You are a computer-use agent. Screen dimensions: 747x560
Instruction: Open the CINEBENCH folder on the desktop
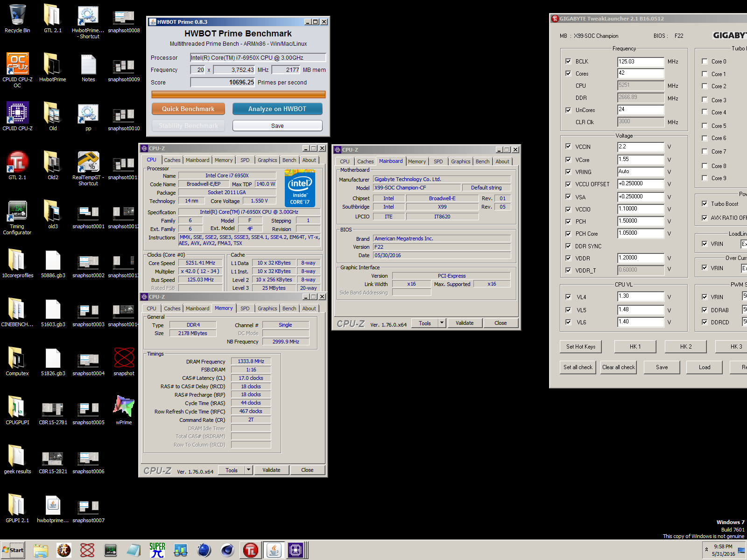(x=17, y=313)
